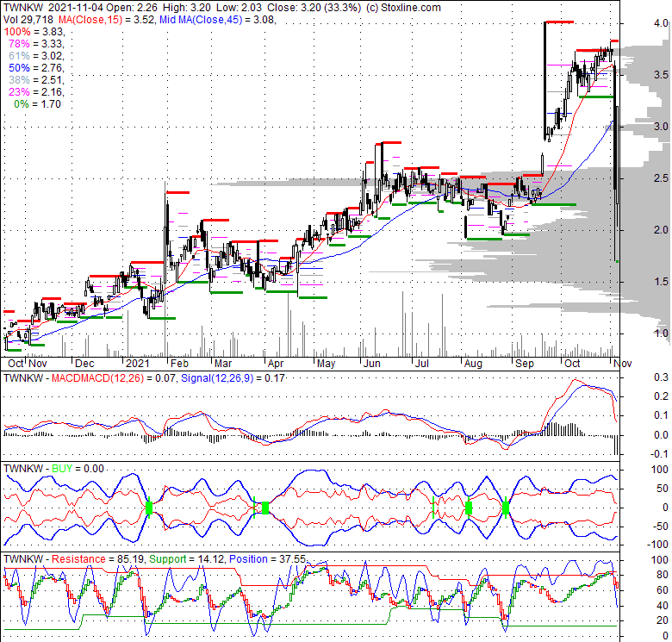Screen dimensions: 672x642
Task: Click the 23% = 2.16 Fibonacci level
Action: point(36,91)
